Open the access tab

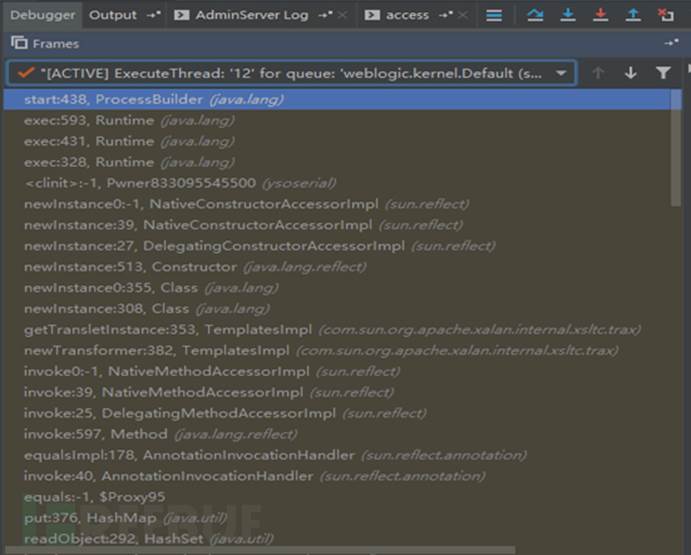click(x=407, y=15)
